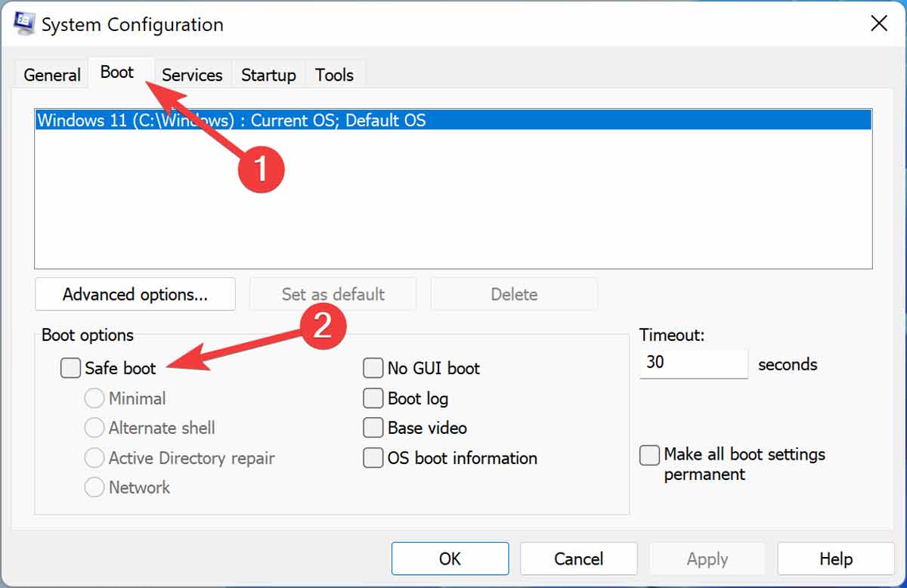Enable OS boot information

point(373,458)
